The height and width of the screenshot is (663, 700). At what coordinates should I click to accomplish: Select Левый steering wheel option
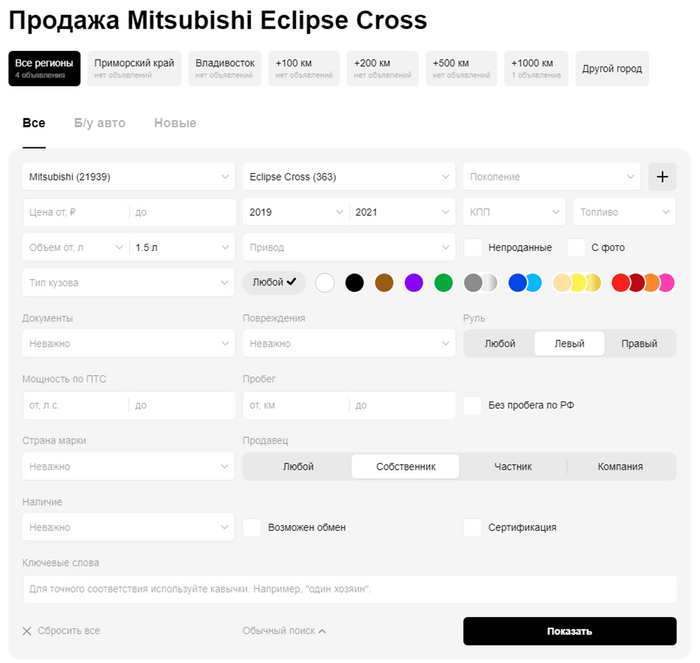[570, 343]
